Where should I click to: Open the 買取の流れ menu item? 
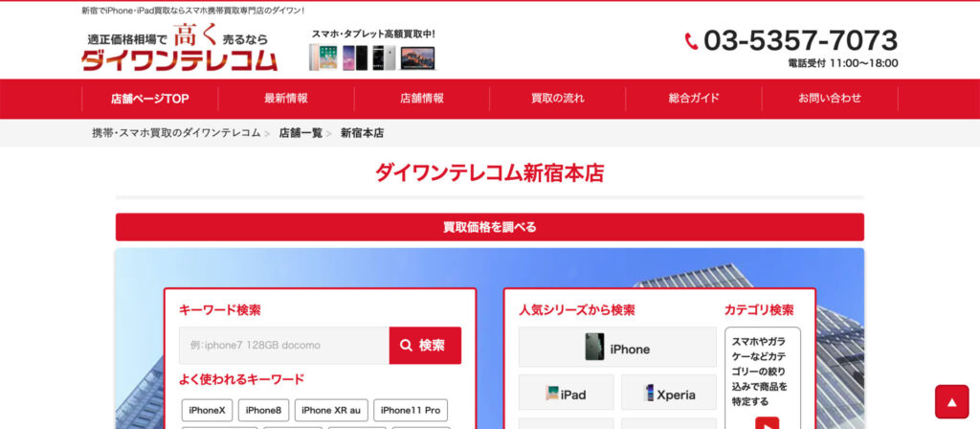click(x=558, y=99)
